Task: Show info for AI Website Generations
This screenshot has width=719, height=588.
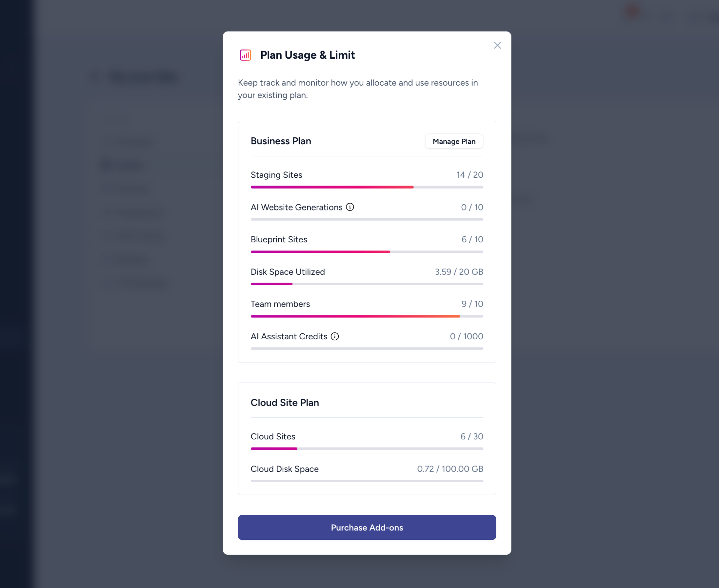Action: point(350,207)
